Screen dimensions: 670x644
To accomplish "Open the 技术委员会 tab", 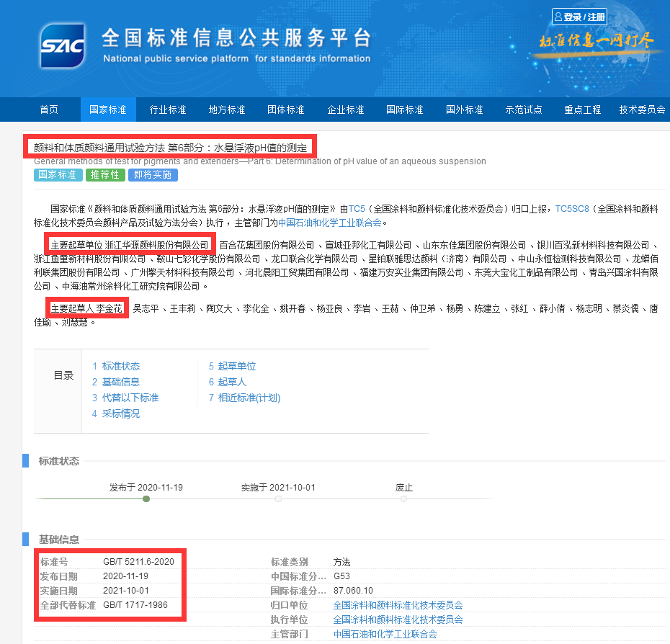I will coord(642,109).
